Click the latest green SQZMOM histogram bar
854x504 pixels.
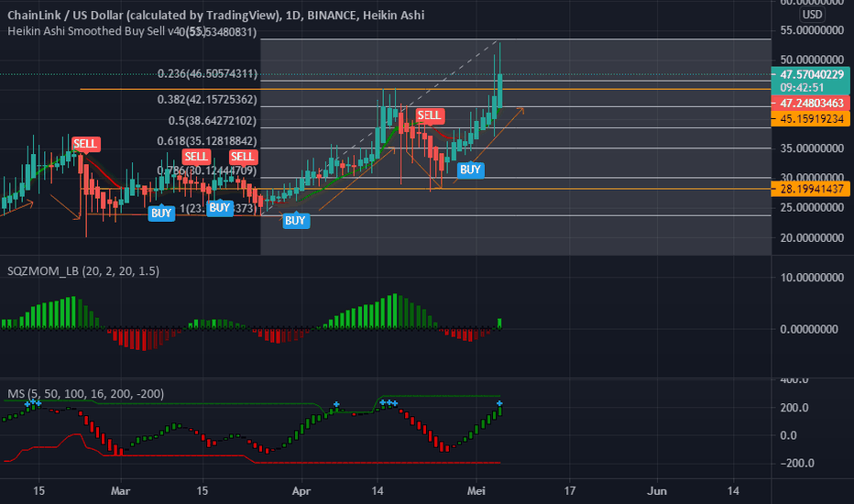pyautogui.click(x=500, y=323)
